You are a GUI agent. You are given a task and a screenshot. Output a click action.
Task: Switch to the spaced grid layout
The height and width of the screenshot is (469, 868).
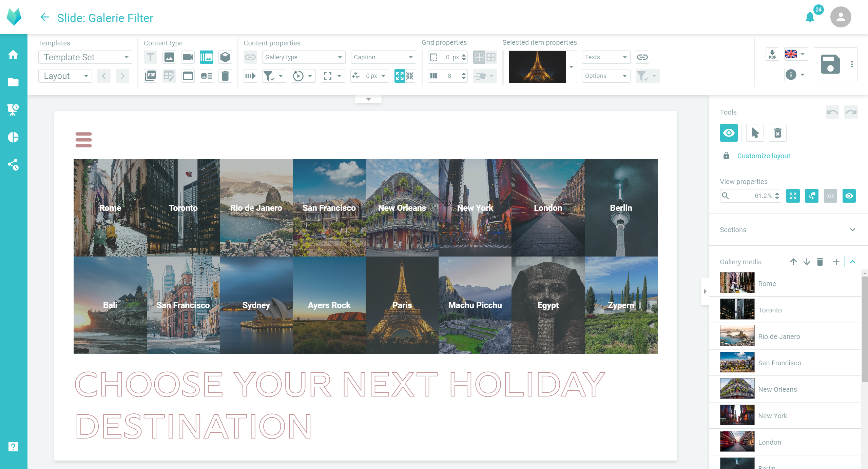click(x=479, y=57)
